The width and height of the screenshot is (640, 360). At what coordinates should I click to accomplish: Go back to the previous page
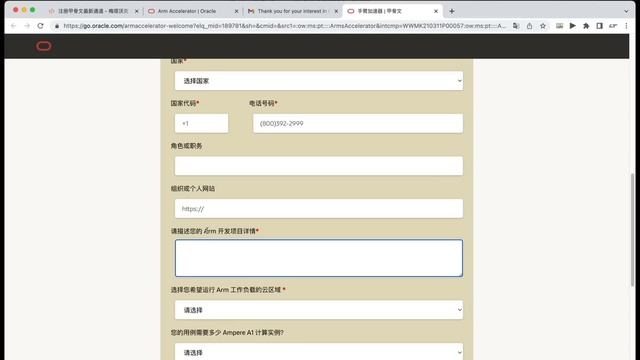(x=13, y=26)
